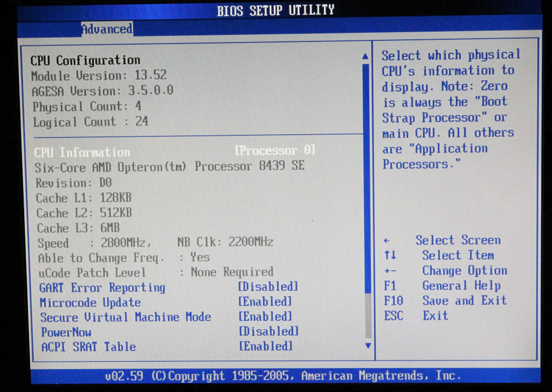The image size is (552, 392).
Task: Open the Processor 0 selection option
Action: 275,150
